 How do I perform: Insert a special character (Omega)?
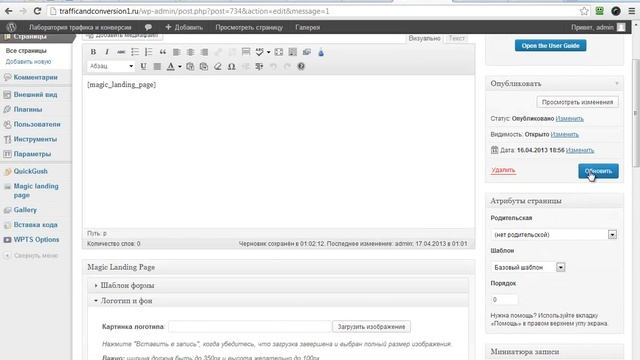click(x=231, y=66)
